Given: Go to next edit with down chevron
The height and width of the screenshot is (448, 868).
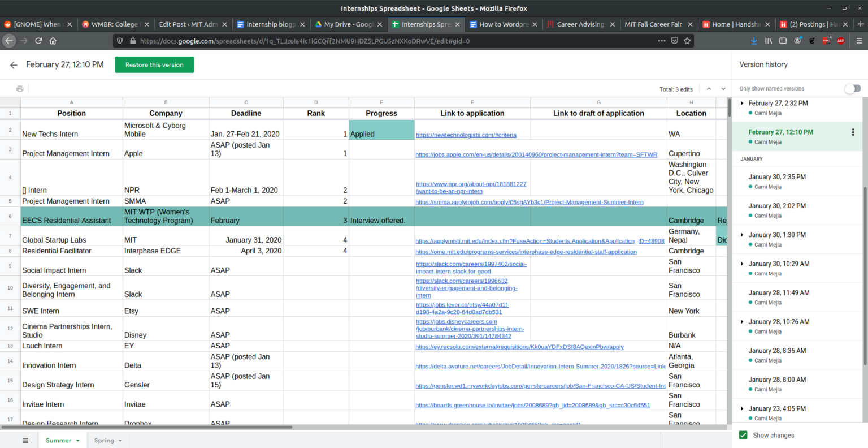Looking at the screenshot, I should (x=723, y=89).
